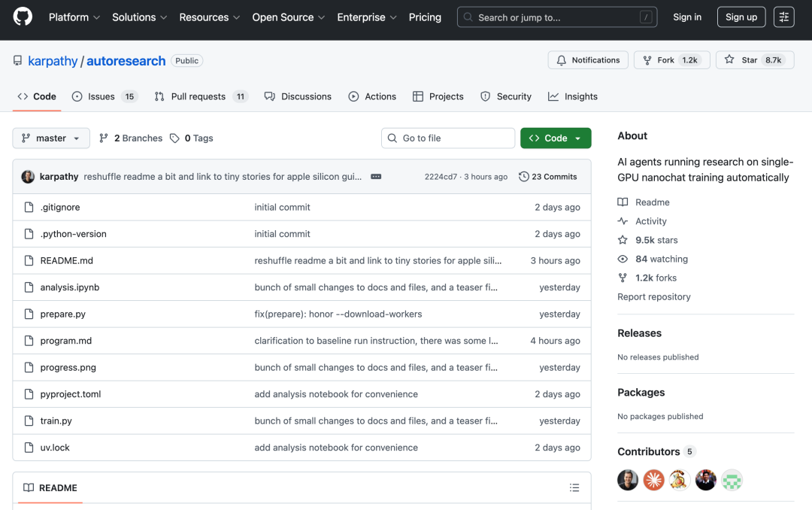Screen dimensions: 812x510
Task: Open the Pull requests tab
Action: (x=198, y=96)
